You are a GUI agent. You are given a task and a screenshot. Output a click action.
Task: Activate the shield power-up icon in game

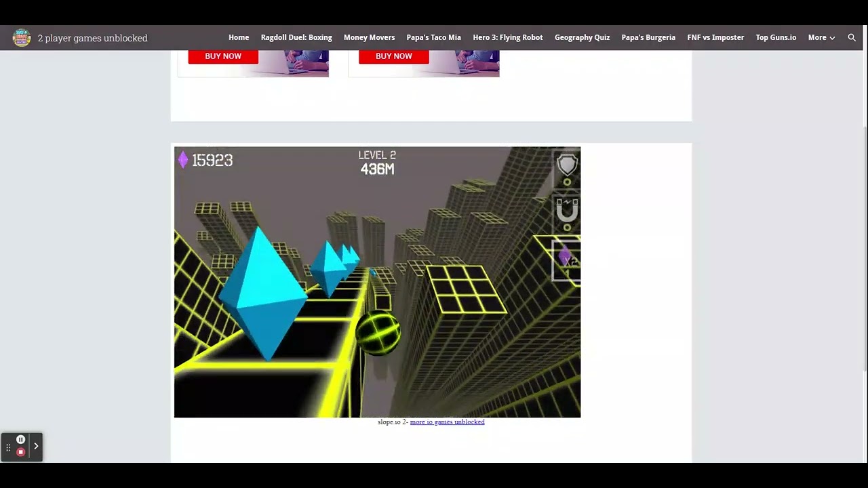point(567,165)
